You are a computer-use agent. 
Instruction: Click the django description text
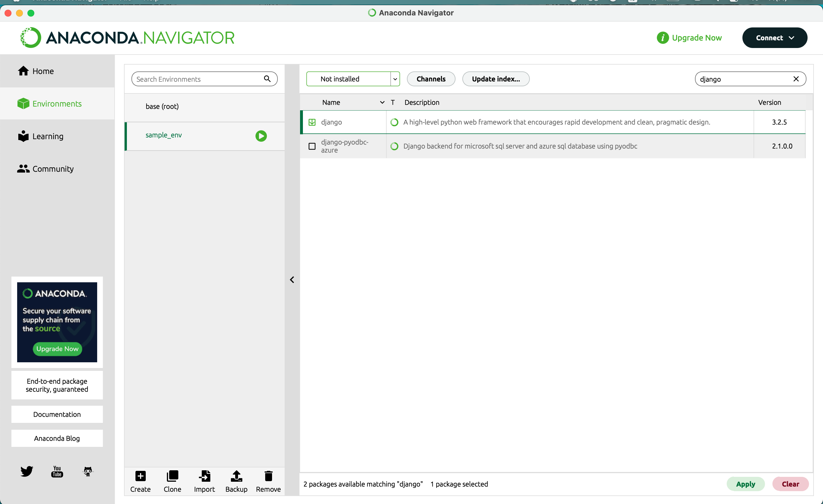click(x=556, y=122)
